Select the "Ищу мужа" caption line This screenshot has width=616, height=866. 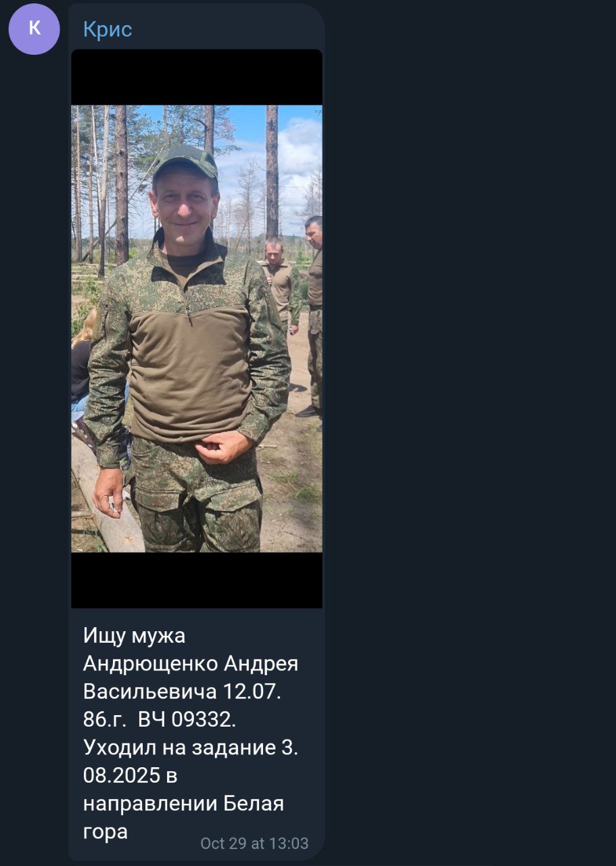134,636
